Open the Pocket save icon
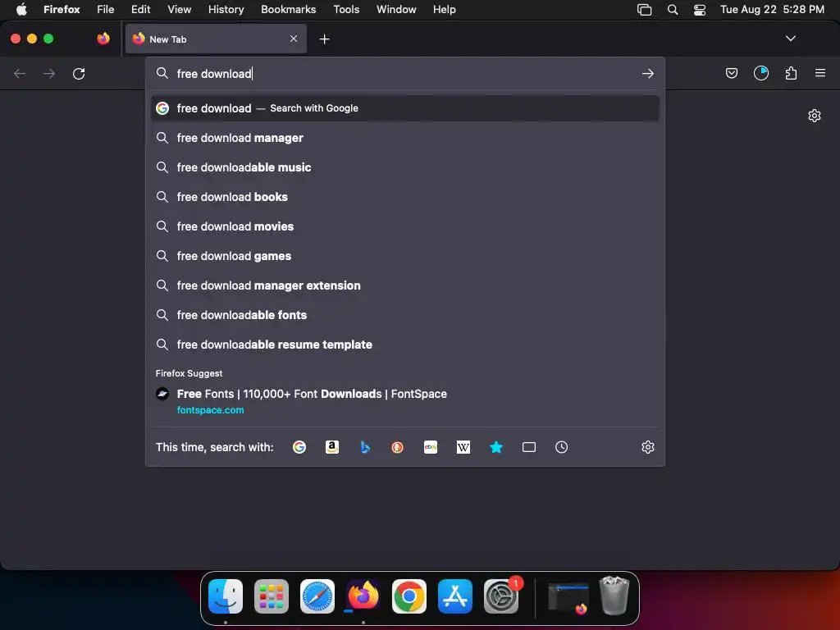 731,73
